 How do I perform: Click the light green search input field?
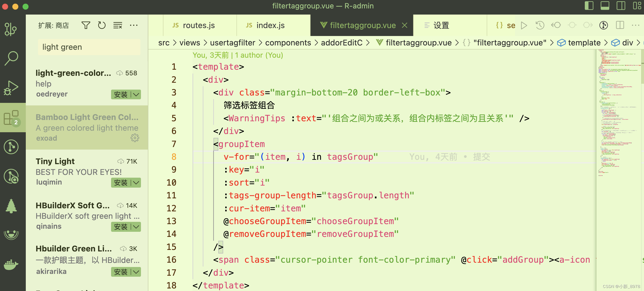pyautogui.click(x=89, y=47)
